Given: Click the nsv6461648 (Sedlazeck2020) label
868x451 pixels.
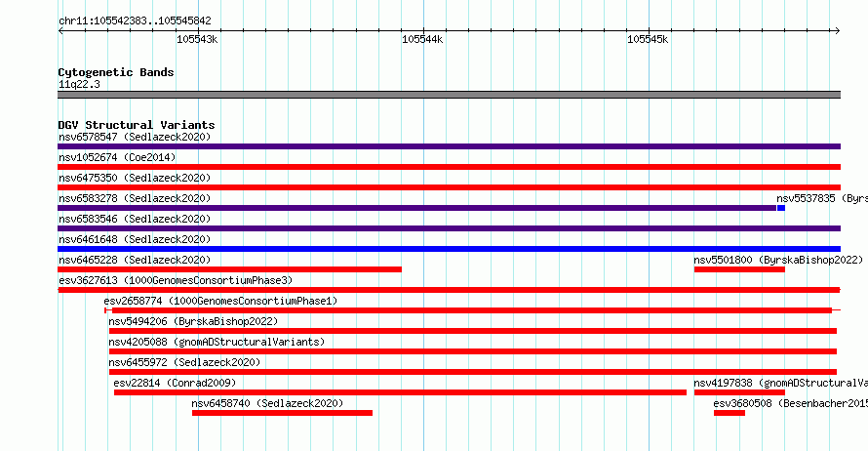Looking at the screenshot, I should pos(135,239).
